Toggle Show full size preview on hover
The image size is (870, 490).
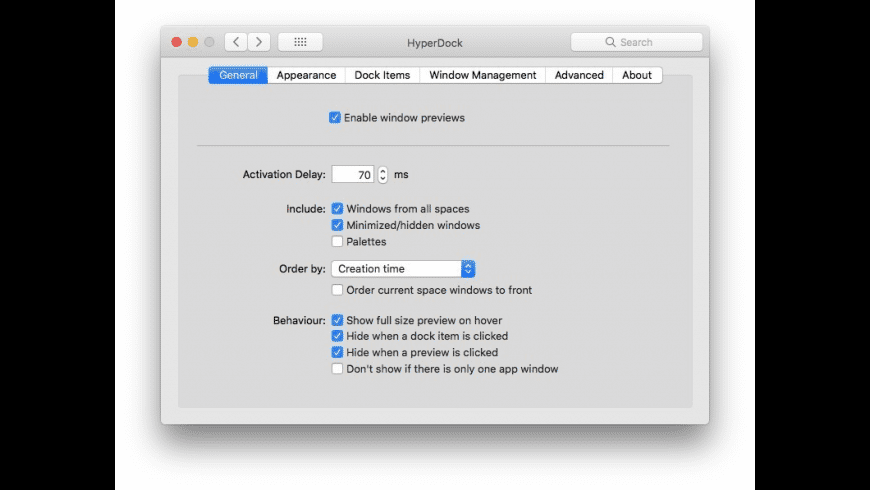coord(337,320)
